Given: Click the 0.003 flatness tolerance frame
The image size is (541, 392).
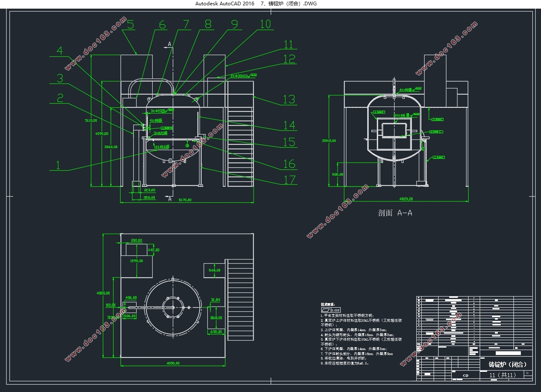Looking at the screenshot, I should click(x=331, y=310).
